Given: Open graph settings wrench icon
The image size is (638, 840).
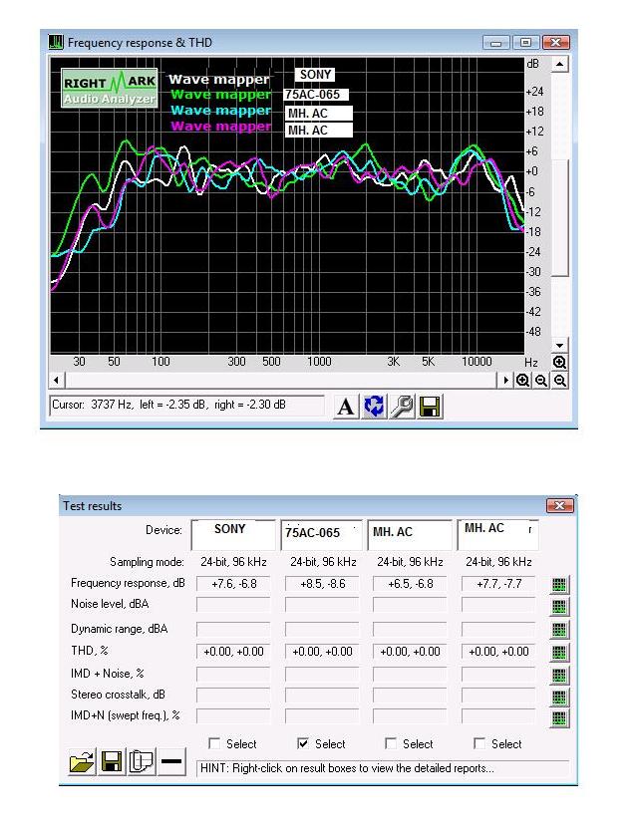Looking at the screenshot, I should pos(402,407).
